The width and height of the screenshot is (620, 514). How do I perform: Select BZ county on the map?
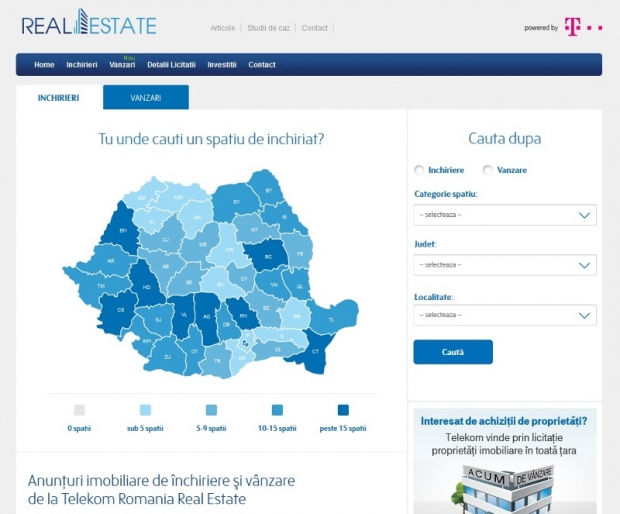[x=267, y=308]
